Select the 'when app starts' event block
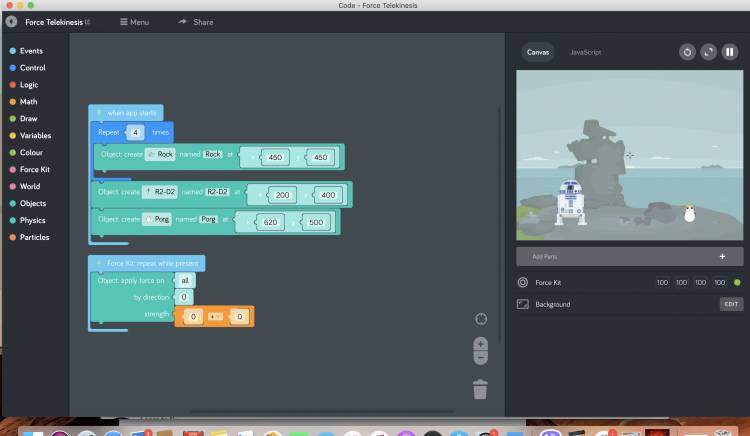 coord(126,113)
